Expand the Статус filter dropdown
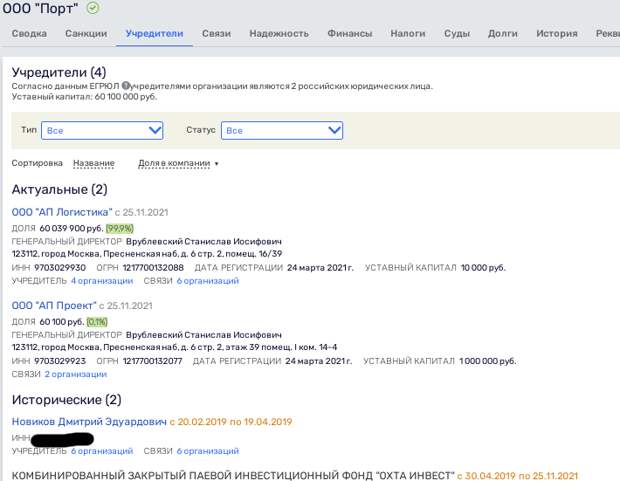620x481 pixels. 282,131
